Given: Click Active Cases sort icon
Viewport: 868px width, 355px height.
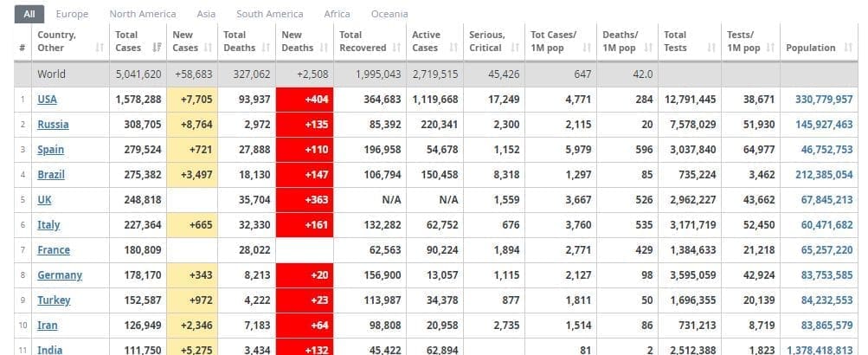Looking at the screenshot, I should click(454, 48).
